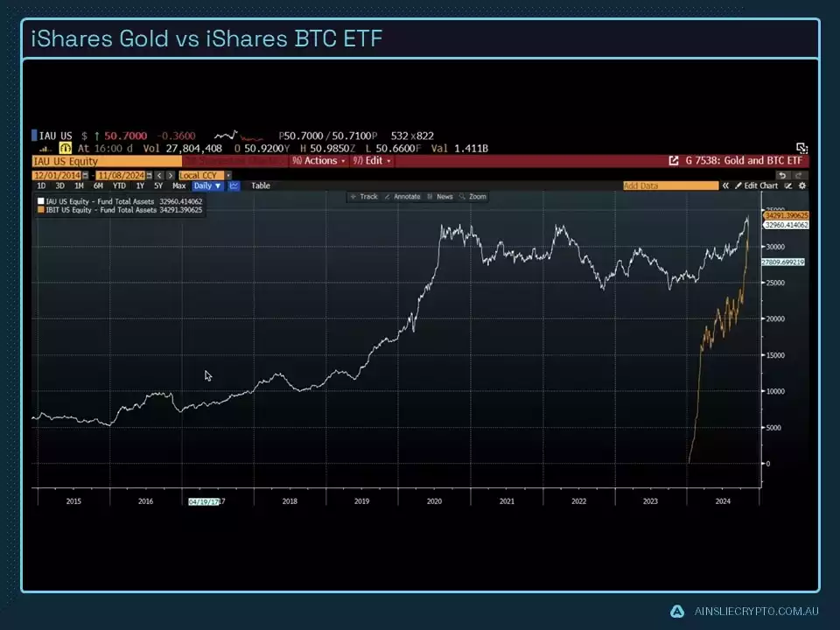Open News from the chart toolbar
840x630 pixels.
(445, 196)
